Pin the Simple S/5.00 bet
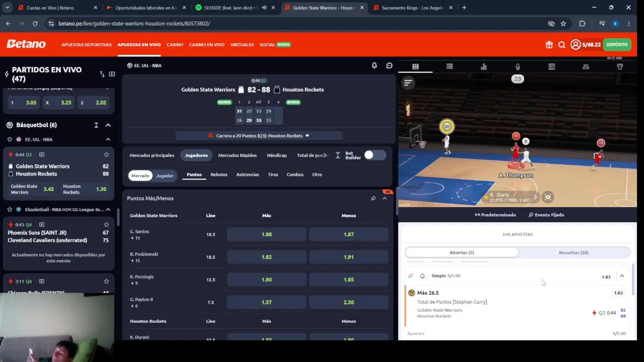The image size is (644, 362). tap(411, 276)
